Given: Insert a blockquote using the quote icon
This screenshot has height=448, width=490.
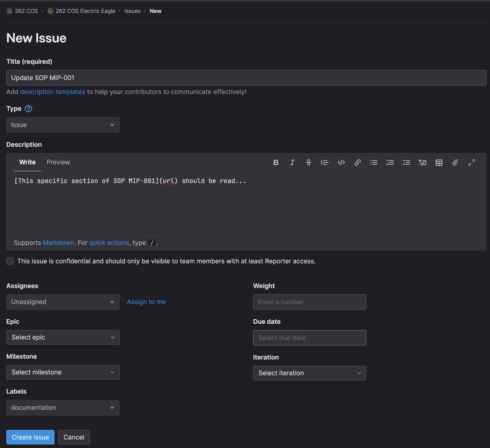Looking at the screenshot, I should pyautogui.click(x=325, y=162).
